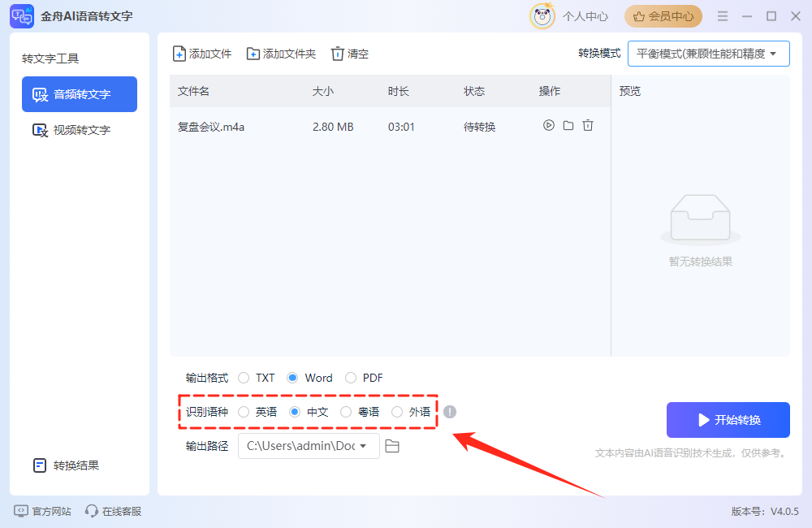Open the hamburger main menu icon
This screenshot has width=812, height=528.
pyautogui.click(x=723, y=16)
